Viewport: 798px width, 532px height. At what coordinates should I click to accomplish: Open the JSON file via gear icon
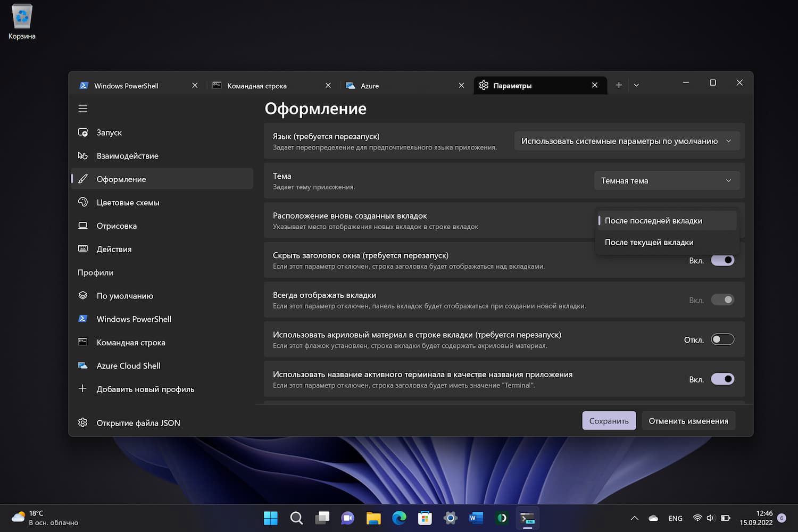click(82, 423)
